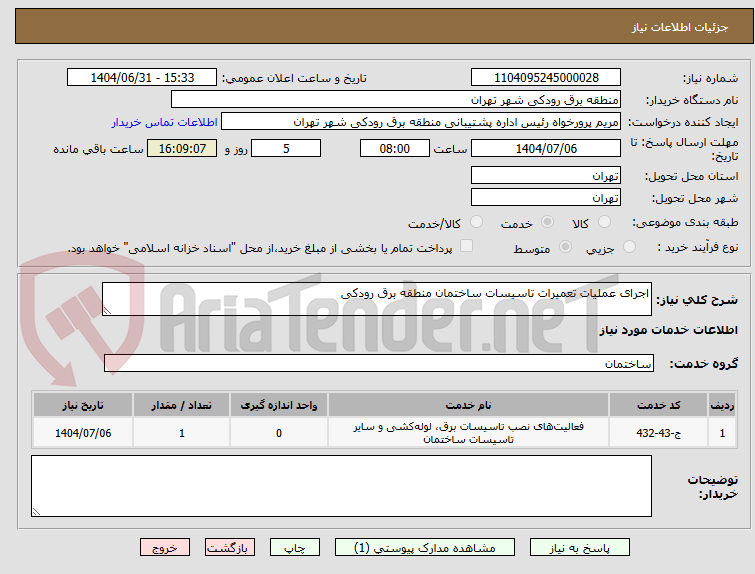755x574 pixels.
Task: Select the جزیی purchase type radio
Action: [629, 247]
